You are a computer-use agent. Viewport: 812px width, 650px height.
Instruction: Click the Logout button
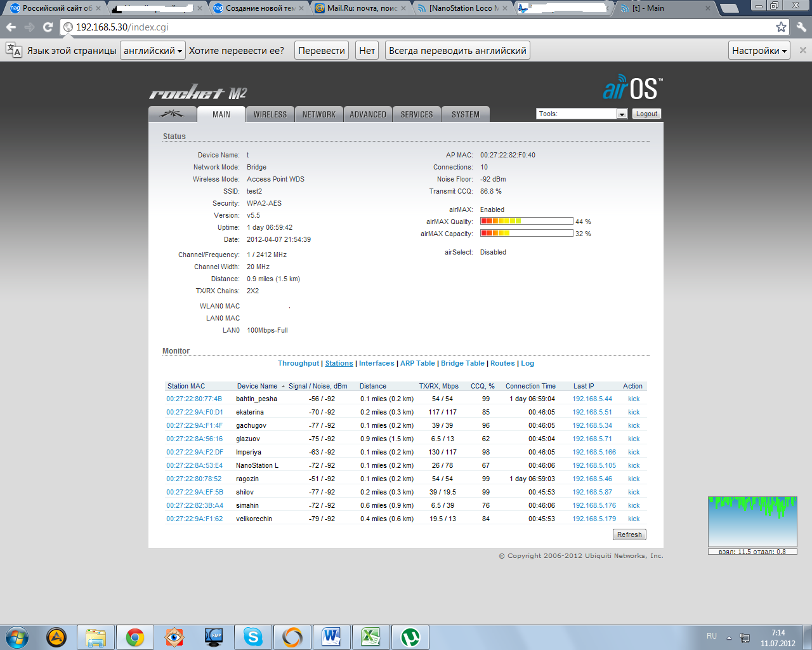click(646, 114)
